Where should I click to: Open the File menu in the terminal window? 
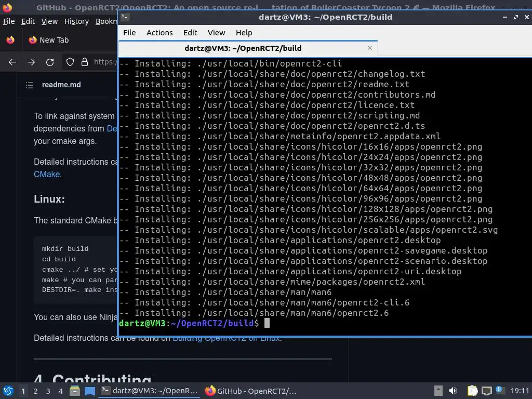point(129,33)
